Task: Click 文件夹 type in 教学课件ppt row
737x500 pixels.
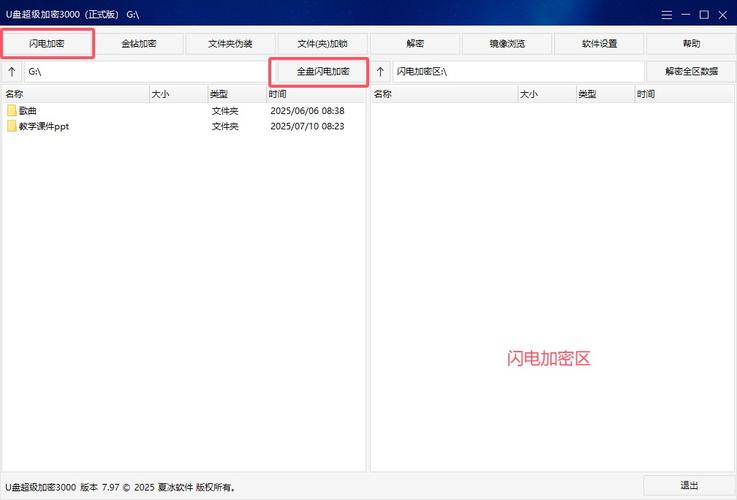Action: pos(225,126)
